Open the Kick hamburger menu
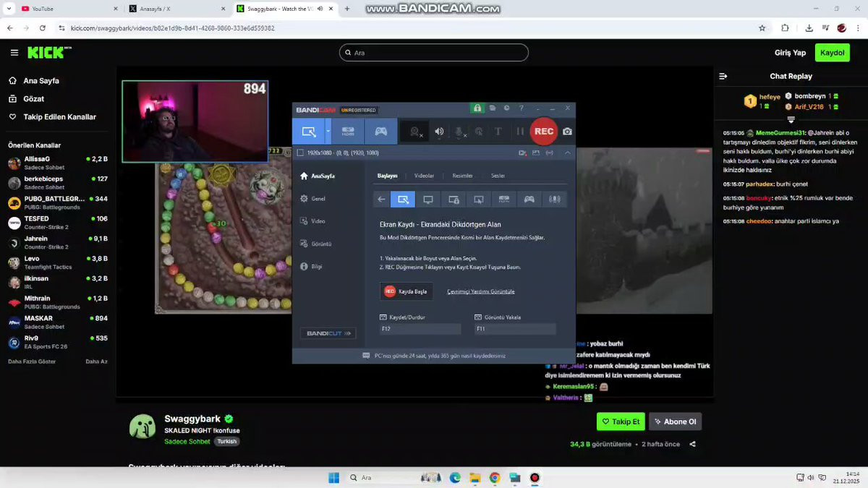Viewport: 868px width, 488px height. pyautogui.click(x=14, y=53)
